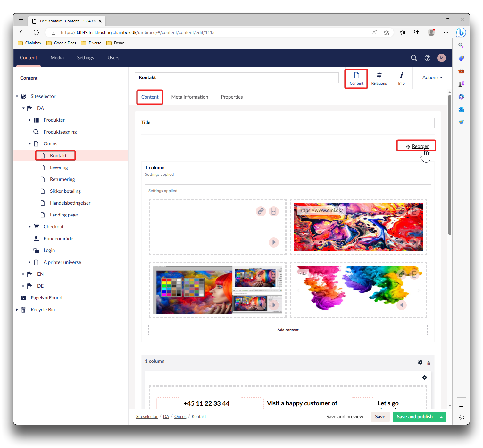Follow the Om os breadcrumb link
The width and height of the screenshot is (483, 448).
[180, 417]
